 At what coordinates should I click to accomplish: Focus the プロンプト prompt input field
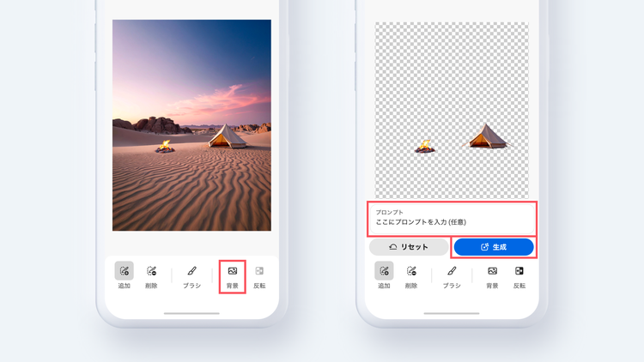452,219
